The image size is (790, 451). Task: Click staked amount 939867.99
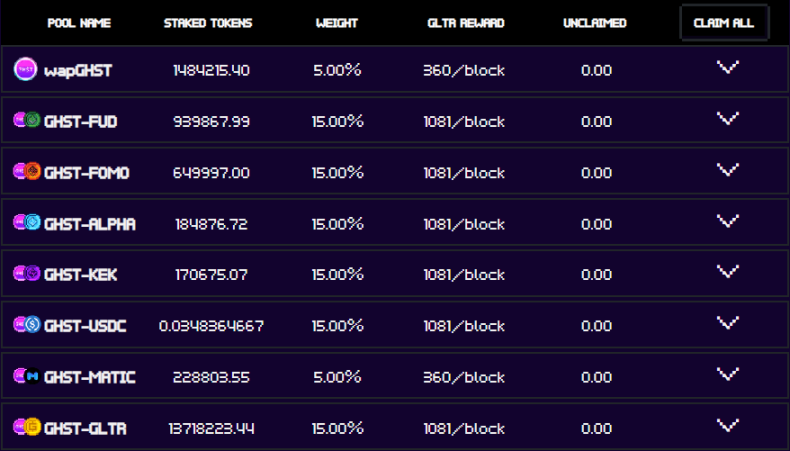pyautogui.click(x=211, y=121)
